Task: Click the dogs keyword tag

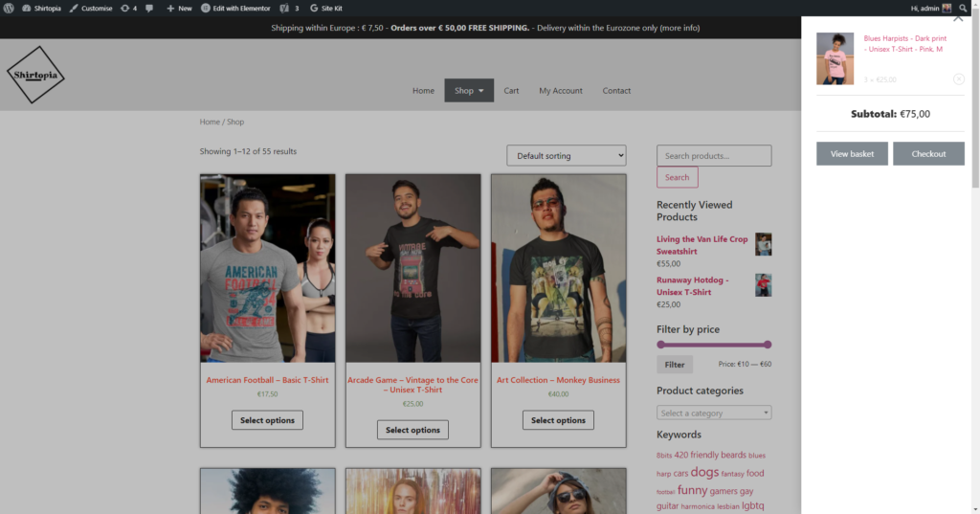Action: (704, 472)
